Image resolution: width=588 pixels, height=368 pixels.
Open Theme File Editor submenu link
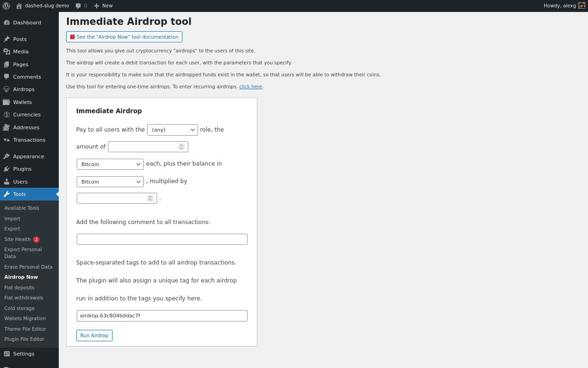[x=25, y=329]
